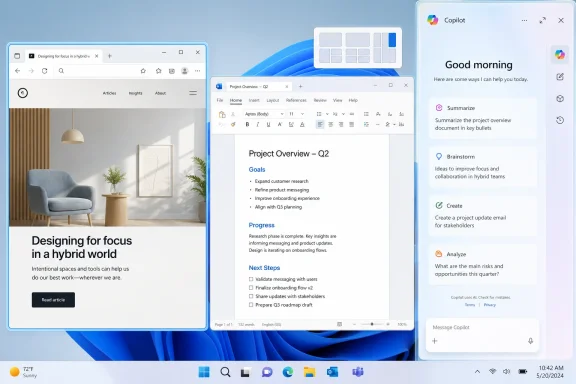The image size is (576, 384).
Task: Open a new tab in the browser
Action: tap(109, 56)
